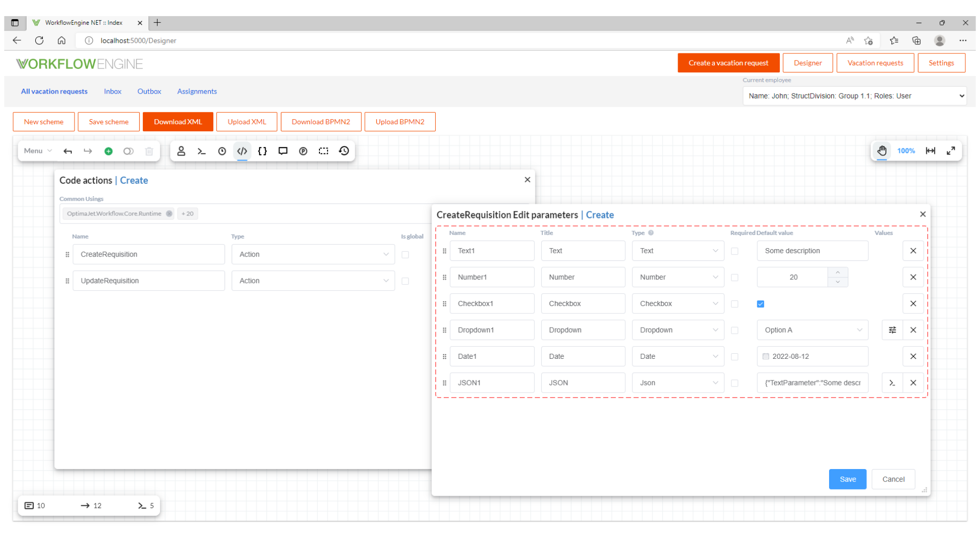
Task: Click the Save scheme button
Action: (109, 122)
